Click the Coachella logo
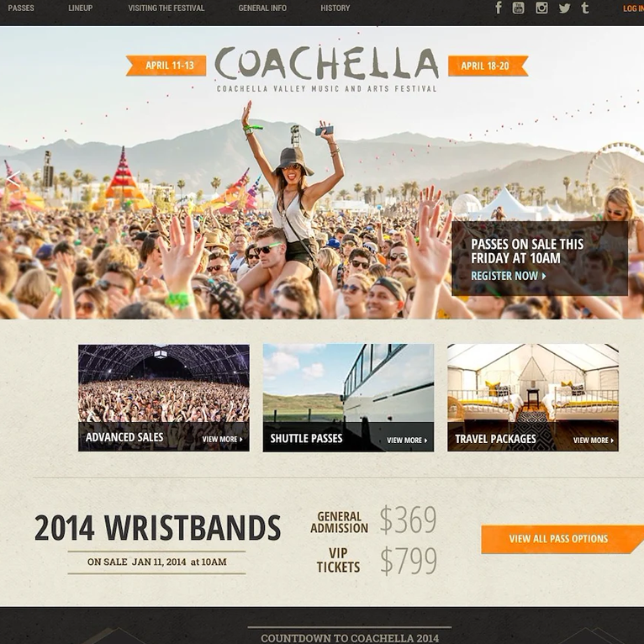Screen dimensions: 644x644 point(327,68)
